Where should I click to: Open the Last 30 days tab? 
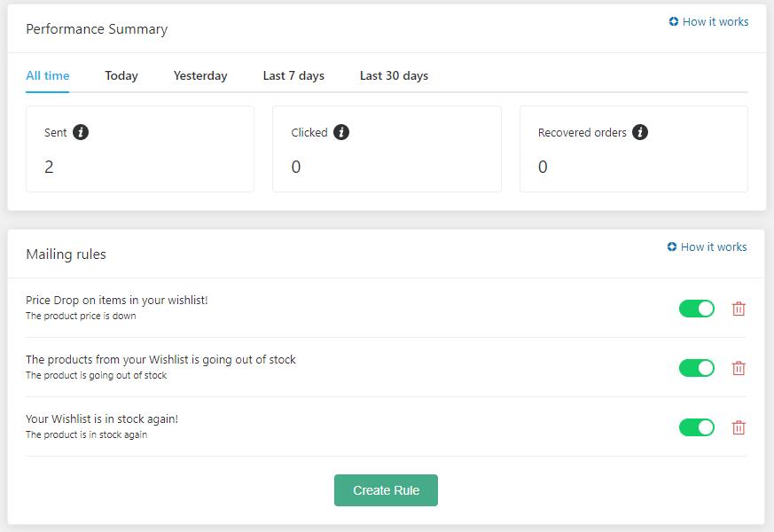coord(394,76)
